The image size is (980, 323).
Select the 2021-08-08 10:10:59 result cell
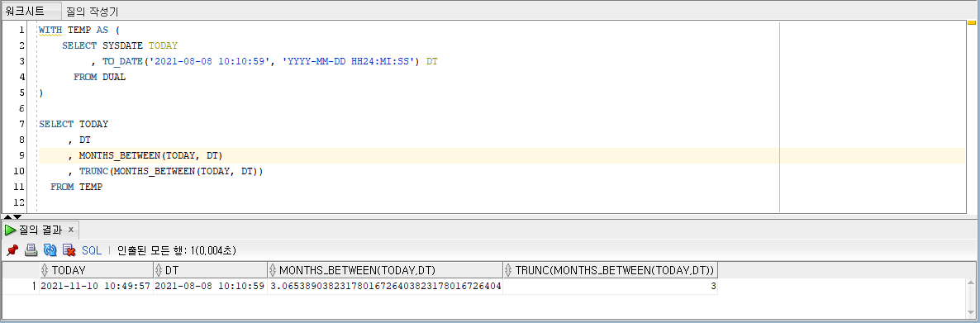point(209,286)
